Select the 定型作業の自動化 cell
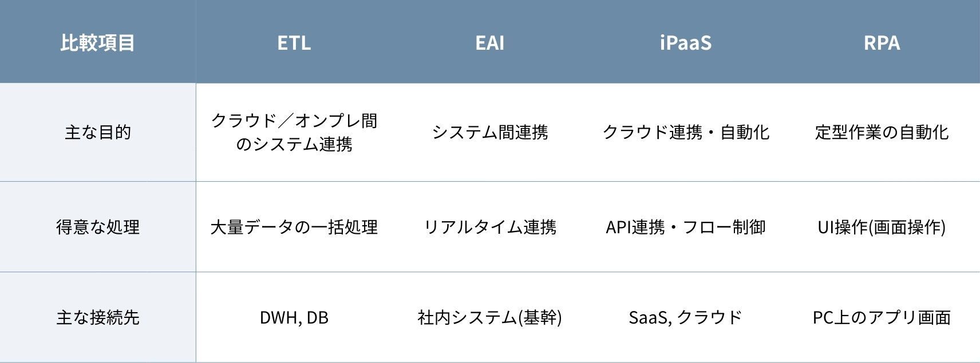980x363 pixels. tap(882, 133)
